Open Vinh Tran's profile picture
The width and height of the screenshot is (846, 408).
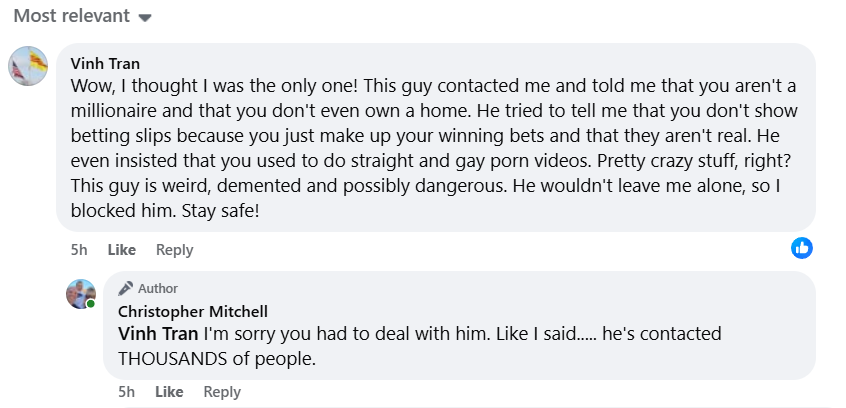point(28,66)
